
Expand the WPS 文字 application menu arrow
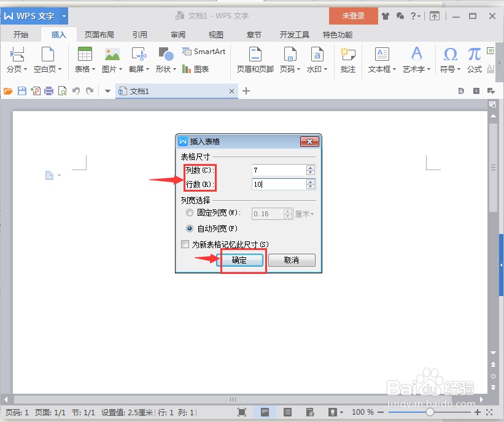(x=64, y=16)
